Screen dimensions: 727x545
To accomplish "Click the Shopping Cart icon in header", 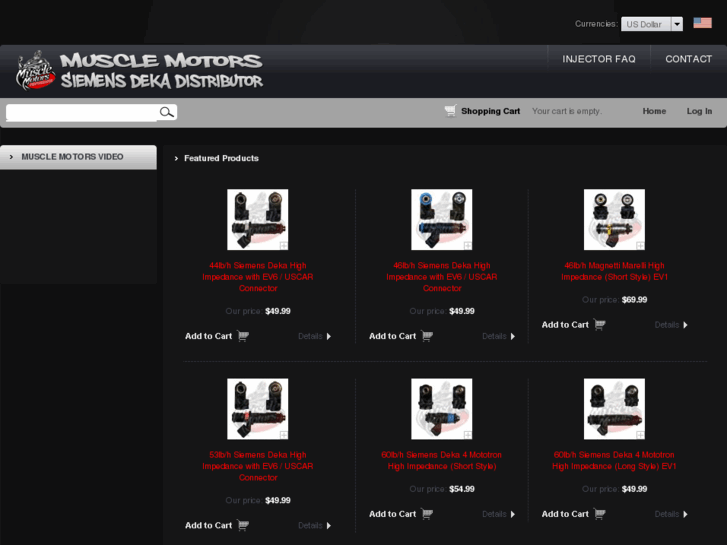I will [450, 111].
